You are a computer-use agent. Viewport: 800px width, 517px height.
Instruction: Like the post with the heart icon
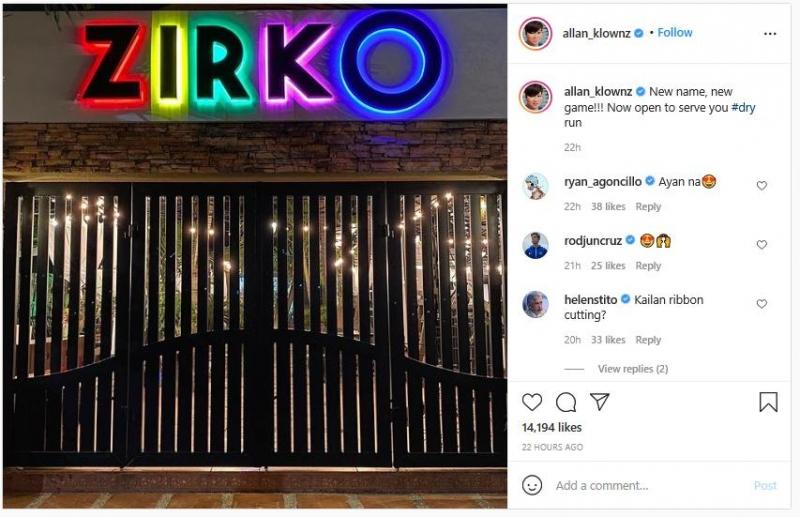[532, 402]
